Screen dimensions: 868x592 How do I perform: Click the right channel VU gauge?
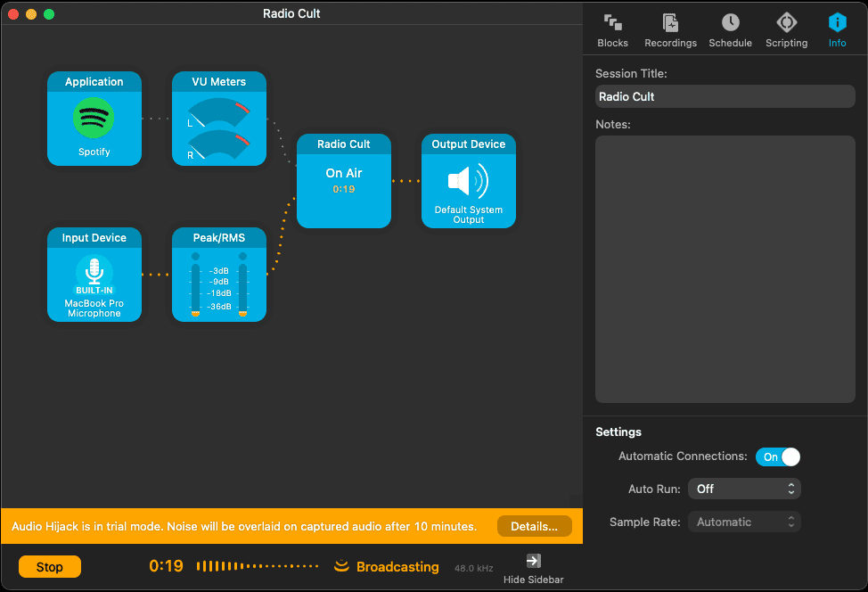pyautogui.click(x=219, y=144)
